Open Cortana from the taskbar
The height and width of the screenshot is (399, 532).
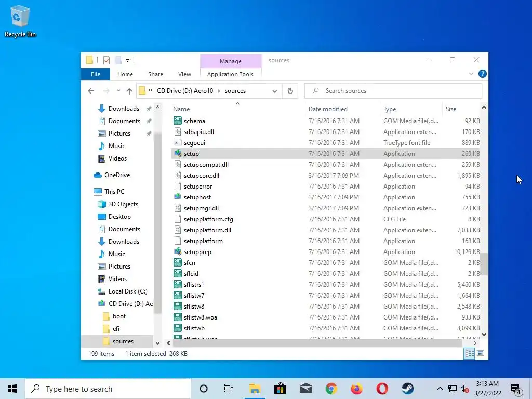tap(203, 389)
